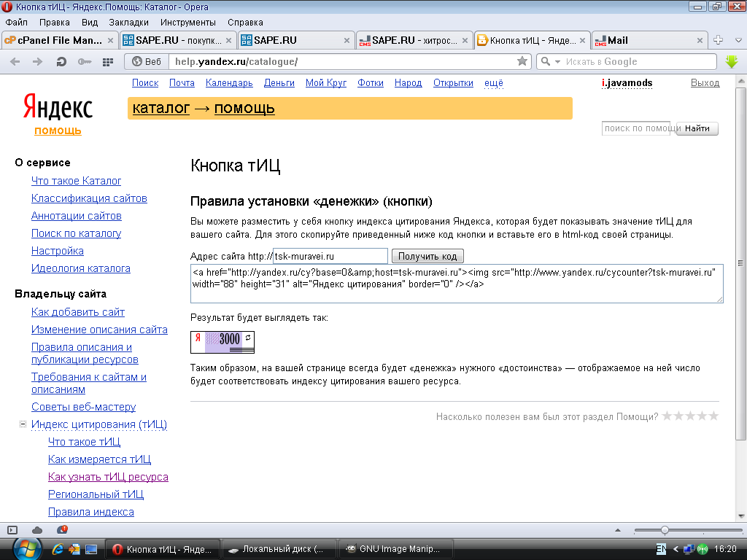Click the Reload page icon
The width and height of the screenshot is (747, 560).
pos(62,62)
